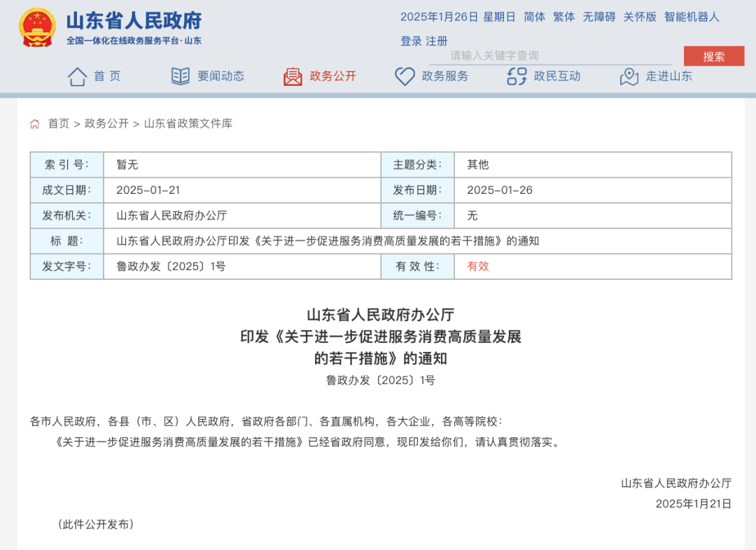Open 山东省政策文件库 breadcrumb link
The image size is (756, 550).
click(188, 124)
